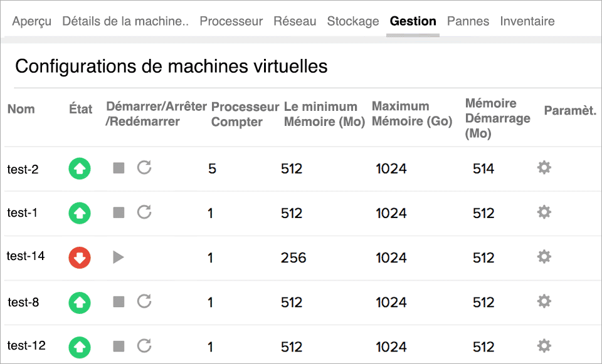Click the Nom column header
Viewport: 602px width, 364px height.
21,108
